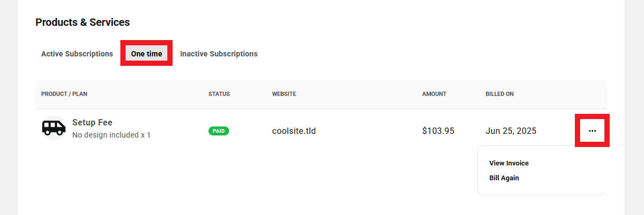Viewport: 644px width, 215px height.
Task: Click the Website column header
Action: (284, 94)
